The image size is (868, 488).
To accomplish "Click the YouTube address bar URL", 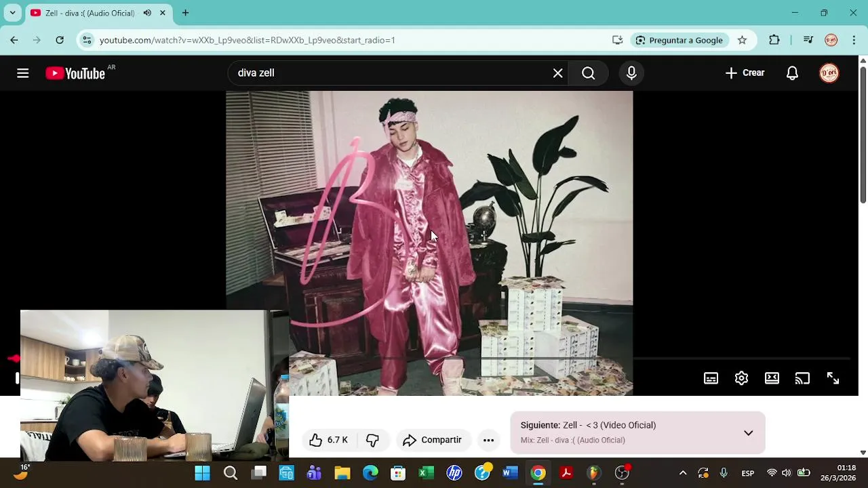I will point(248,40).
